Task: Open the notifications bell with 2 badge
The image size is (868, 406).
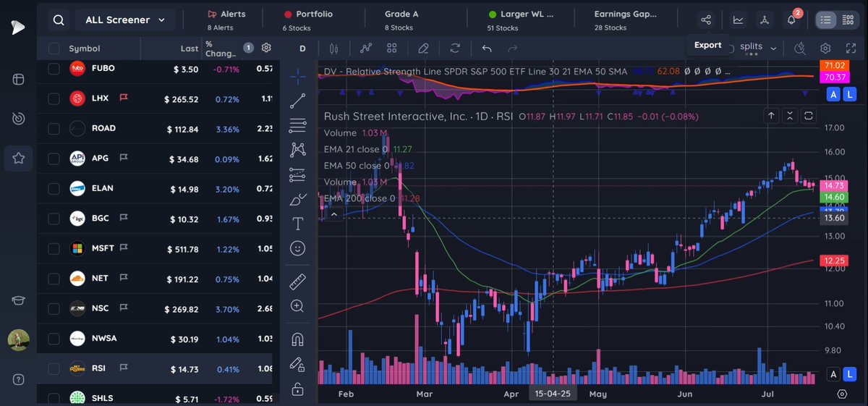Action: [x=792, y=19]
